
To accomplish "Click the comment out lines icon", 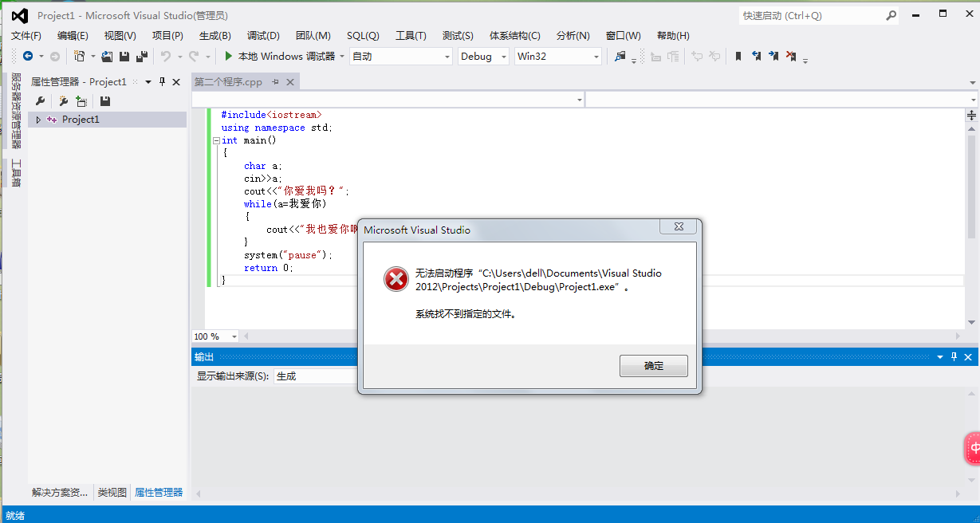I will [x=697, y=57].
